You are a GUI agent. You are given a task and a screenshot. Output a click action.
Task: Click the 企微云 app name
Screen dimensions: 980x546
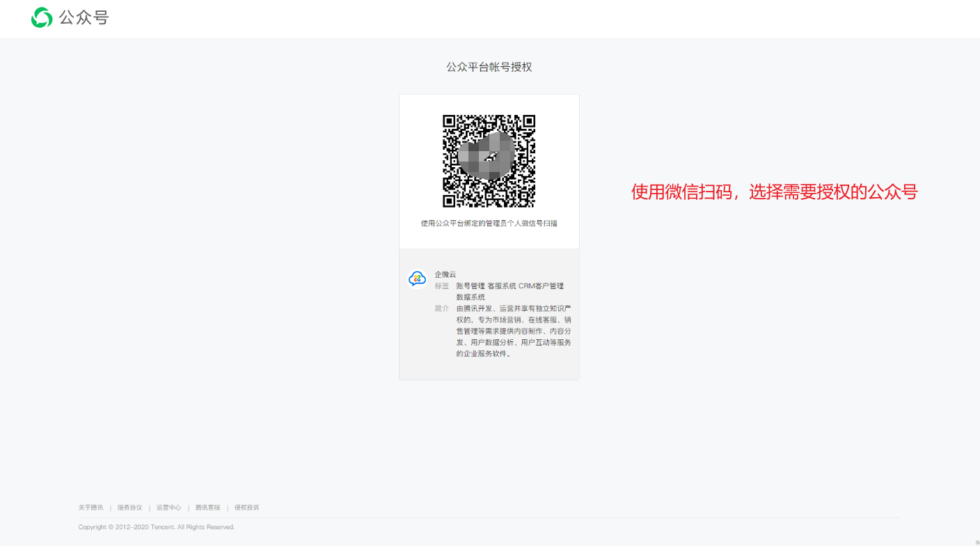point(445,274)
